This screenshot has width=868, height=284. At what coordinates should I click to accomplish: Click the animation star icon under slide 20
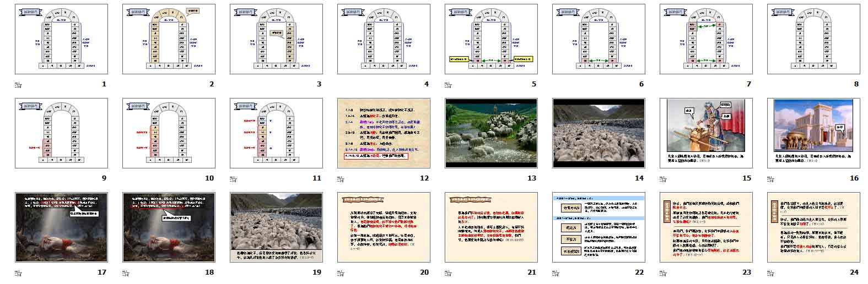pyautogui.click(x=341, y=272)
